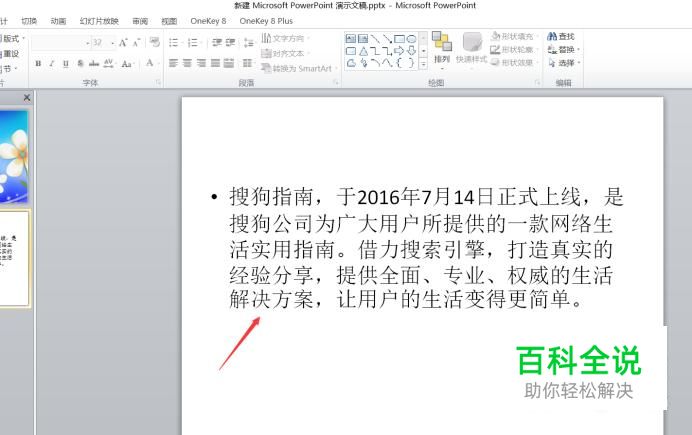Apply bulleted list button
Viewport: 692px width, 435px height.
coord(174,42)
